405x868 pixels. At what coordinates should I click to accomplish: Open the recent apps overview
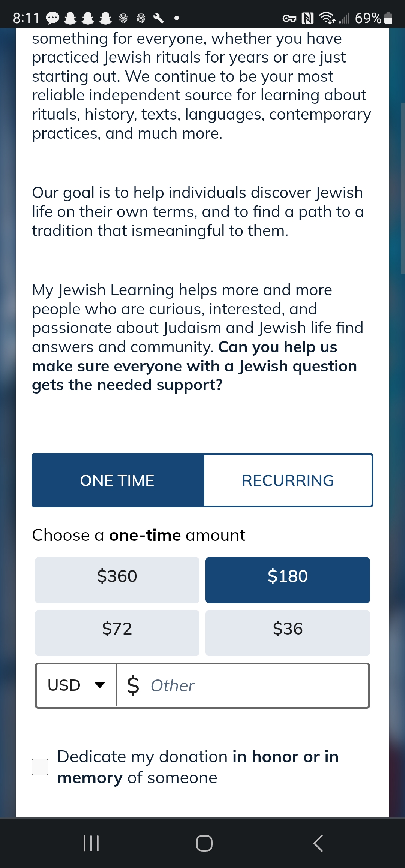point(91,843)
